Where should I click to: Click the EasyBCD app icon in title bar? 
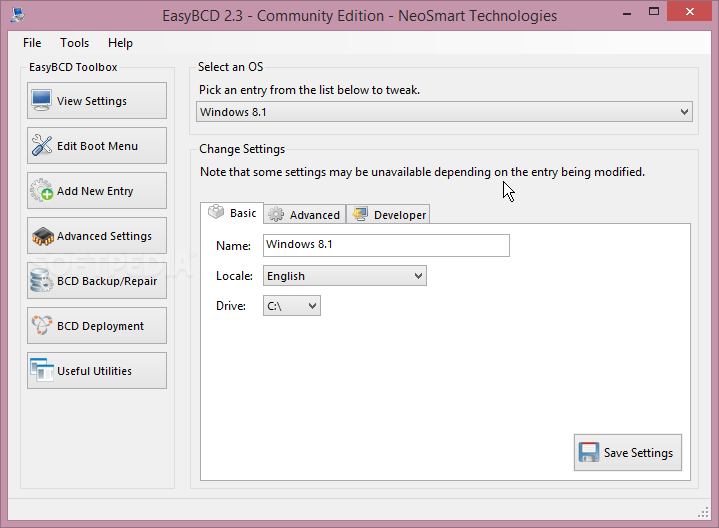point(18,15)
